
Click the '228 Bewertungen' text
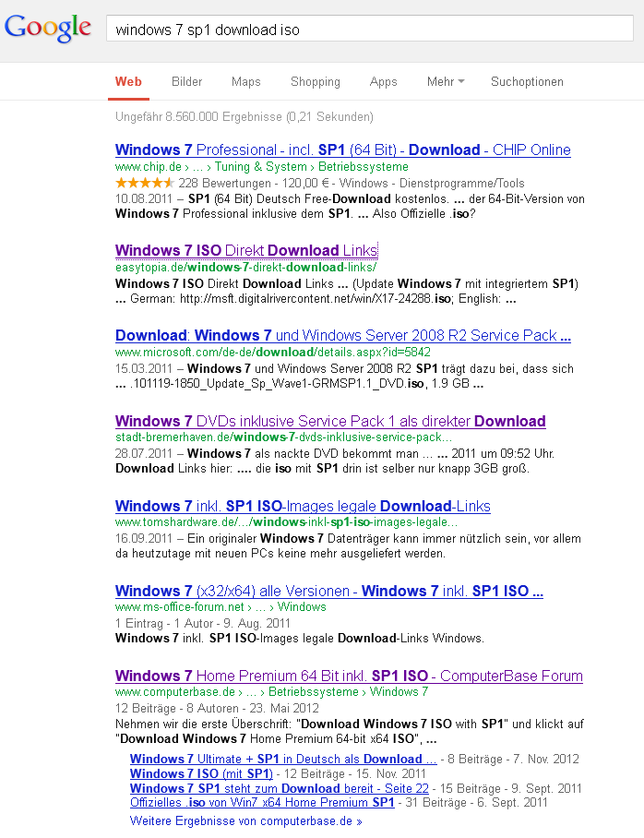(x=224, y=184)
